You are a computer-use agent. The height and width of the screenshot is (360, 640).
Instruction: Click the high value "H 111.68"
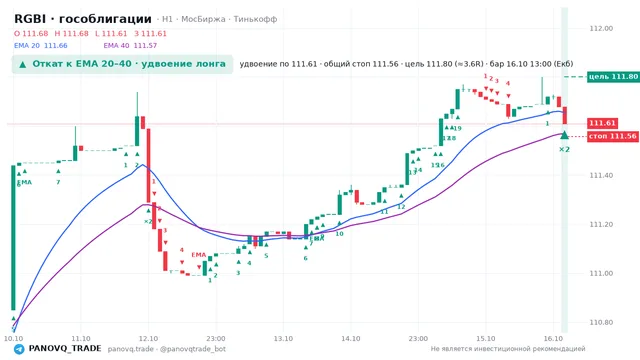click(71, 33)
